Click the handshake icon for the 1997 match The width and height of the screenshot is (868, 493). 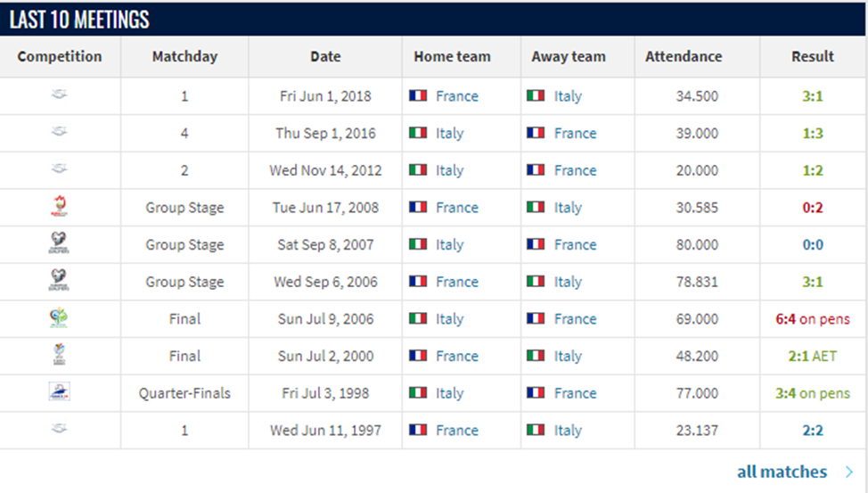(x=59, y=429)
